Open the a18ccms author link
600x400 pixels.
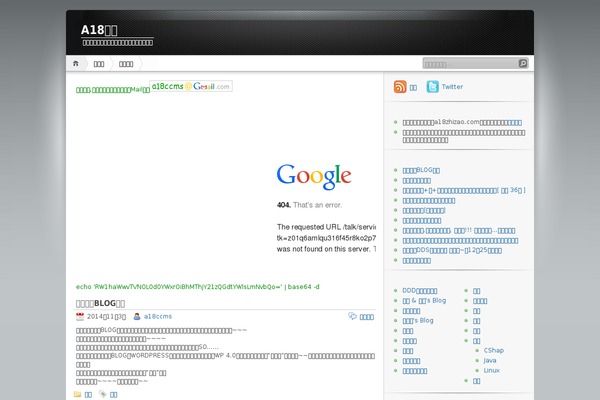(158, 317)
